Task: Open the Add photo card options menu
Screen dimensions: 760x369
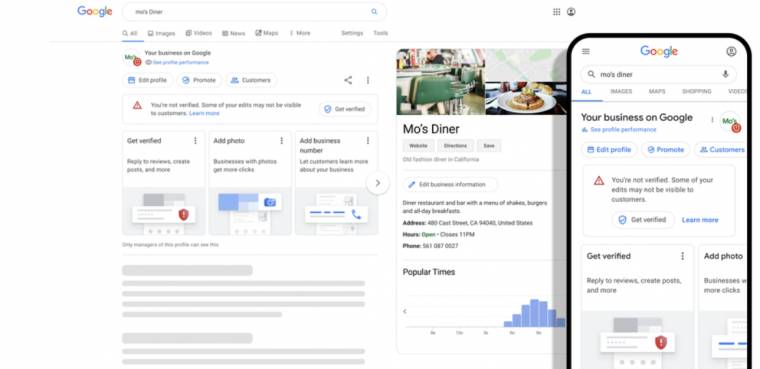Action: (x=282, y=141)
